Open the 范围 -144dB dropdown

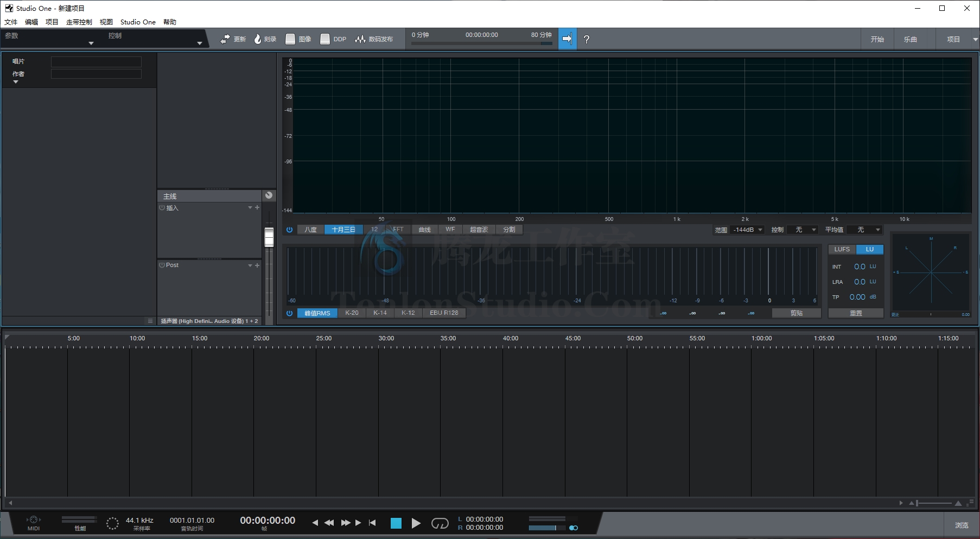(748, 230)
